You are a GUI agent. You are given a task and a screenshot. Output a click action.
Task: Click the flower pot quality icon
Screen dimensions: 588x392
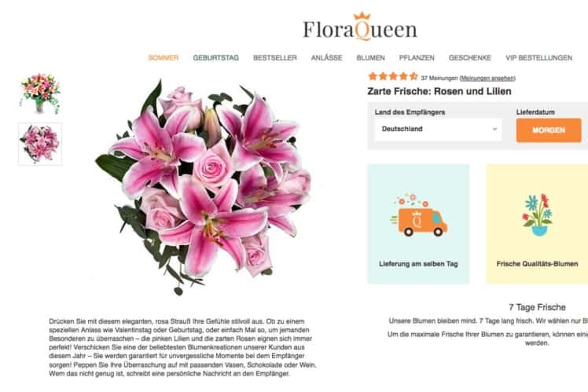tap(537, 215)
